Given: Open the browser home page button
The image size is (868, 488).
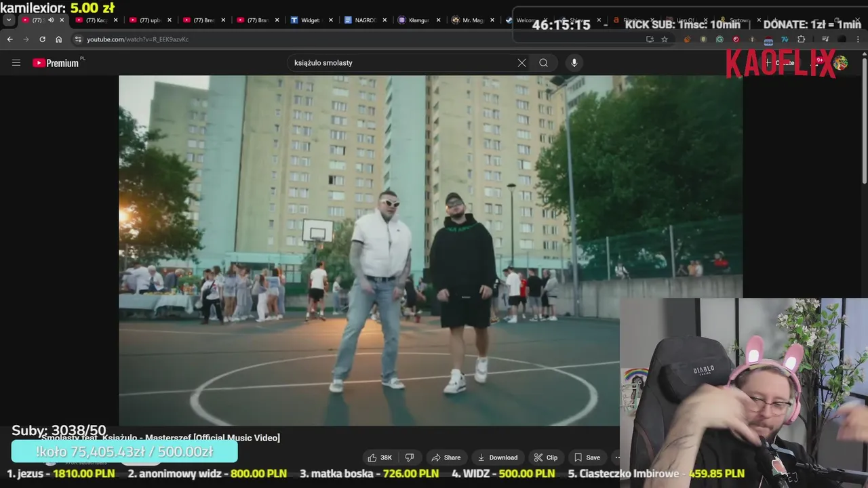Looking at the screenshot, I should (58, 39).
